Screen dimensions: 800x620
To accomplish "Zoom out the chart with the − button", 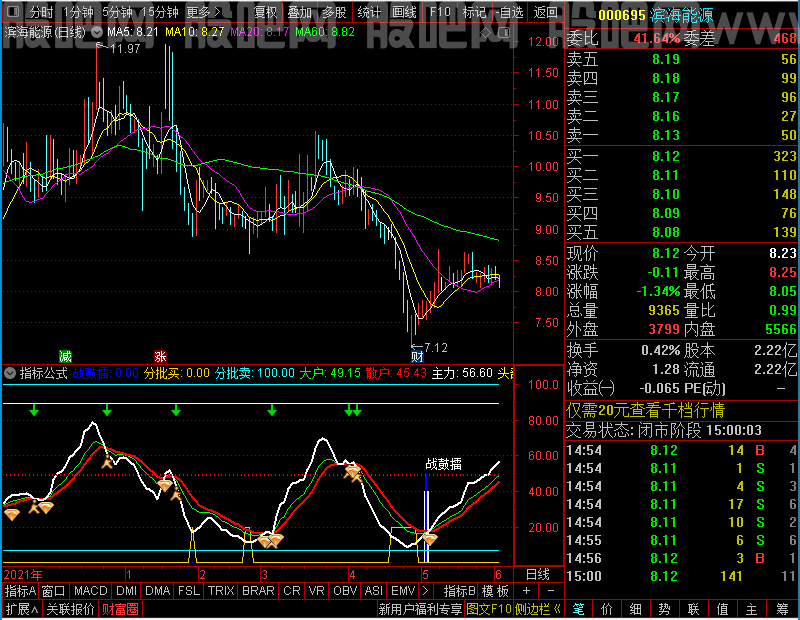I will click(x=551, y=591).
